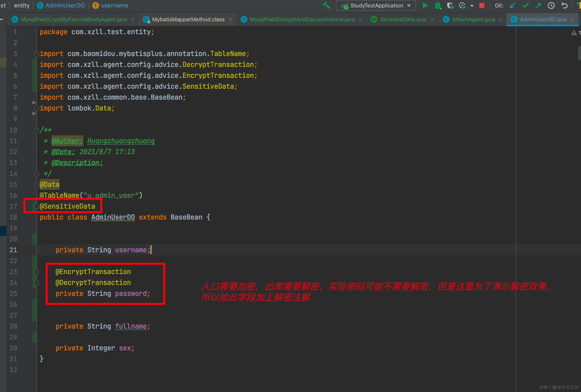581x392 pixels.
Task: Start debugging with the bug icon
Action: coord(438,5)
